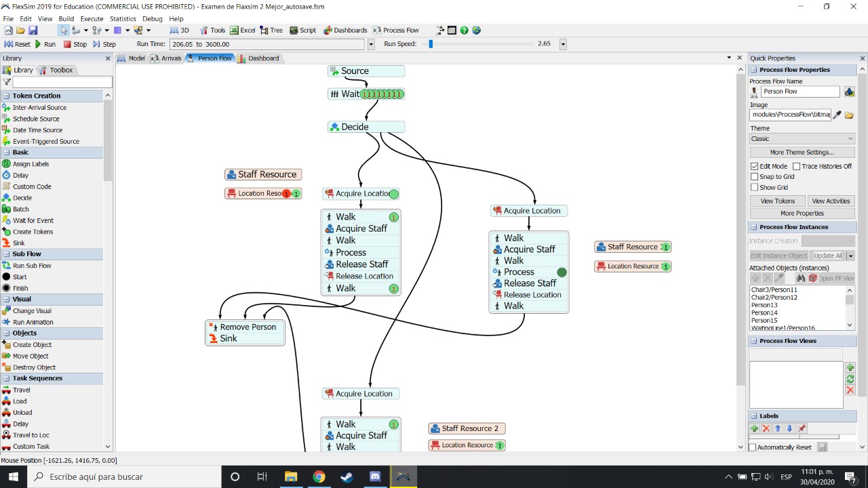
Task: Open the Theme Classic dropdown
Action: (x=802, y=138)
